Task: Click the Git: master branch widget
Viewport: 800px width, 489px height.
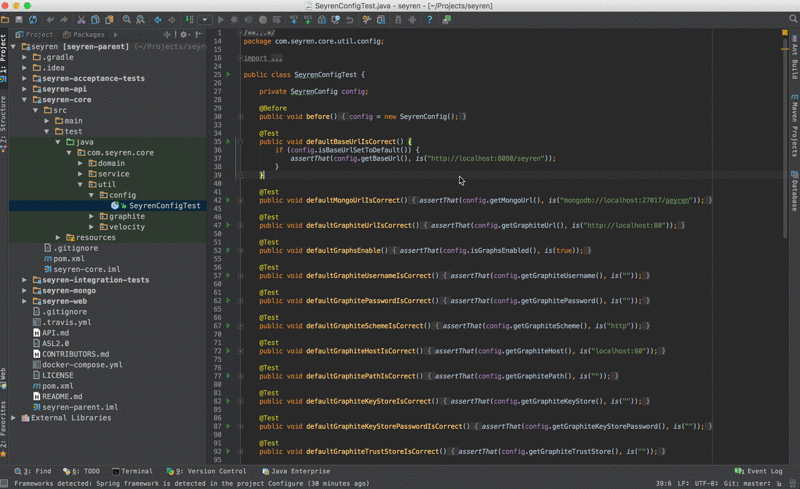Action: [748, 483]
